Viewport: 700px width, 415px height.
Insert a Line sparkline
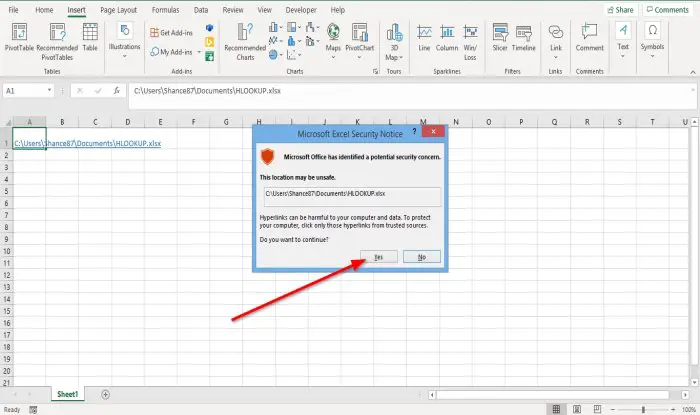tap(424, 37)
